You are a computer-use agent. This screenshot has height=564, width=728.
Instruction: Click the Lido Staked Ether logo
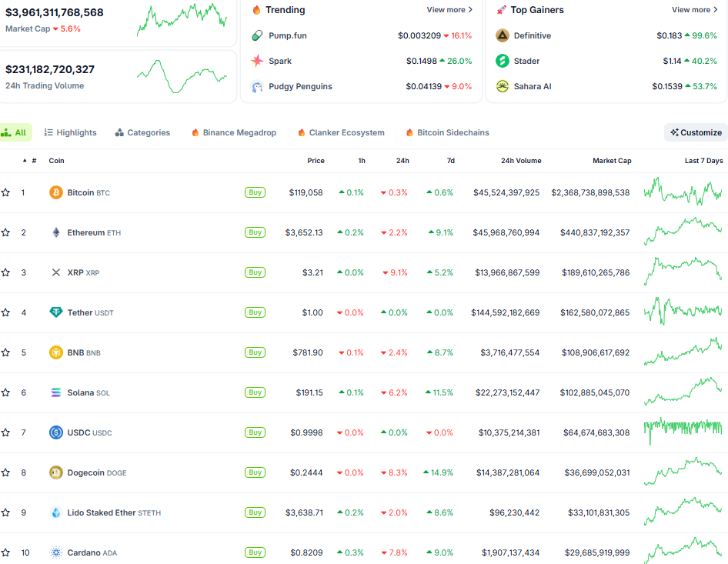pyautogui.click(x=56, y=512)
